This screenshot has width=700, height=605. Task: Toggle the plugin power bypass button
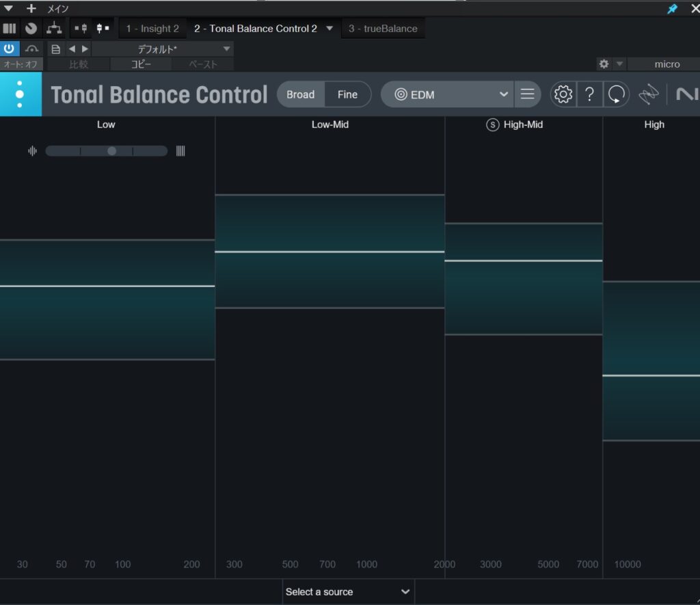tap(10, 49)
